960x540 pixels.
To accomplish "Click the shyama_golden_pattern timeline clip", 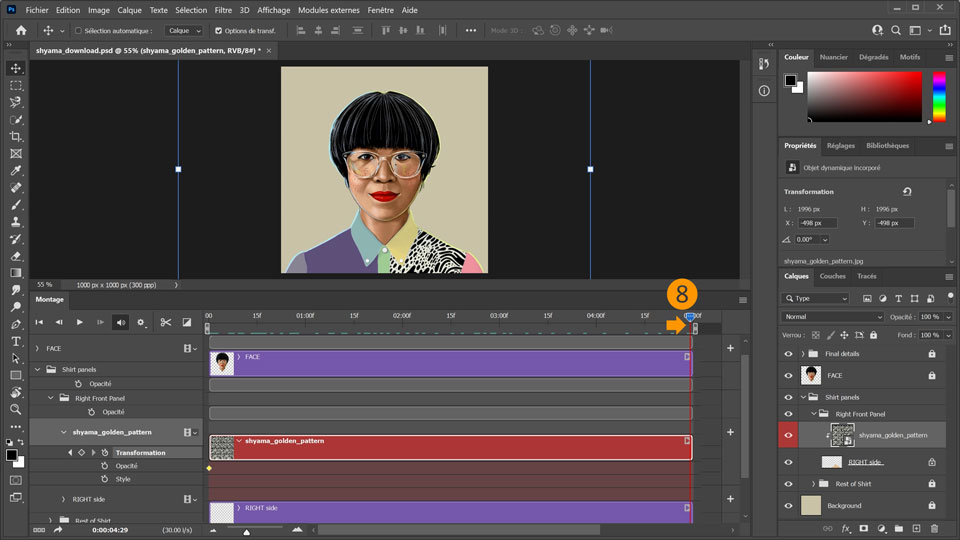I will pos(450,447).
